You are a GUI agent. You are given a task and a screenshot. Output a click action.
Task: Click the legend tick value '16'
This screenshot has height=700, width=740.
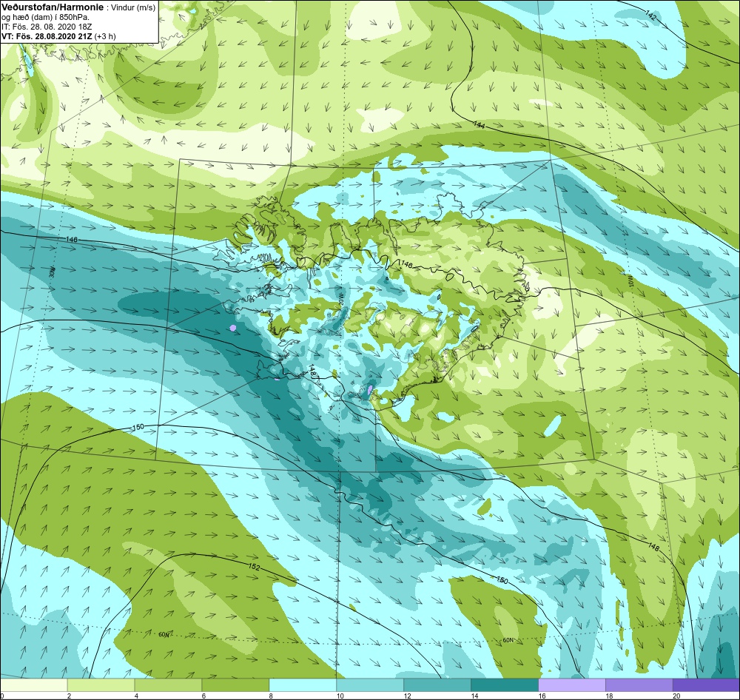[x=542, y=696]
